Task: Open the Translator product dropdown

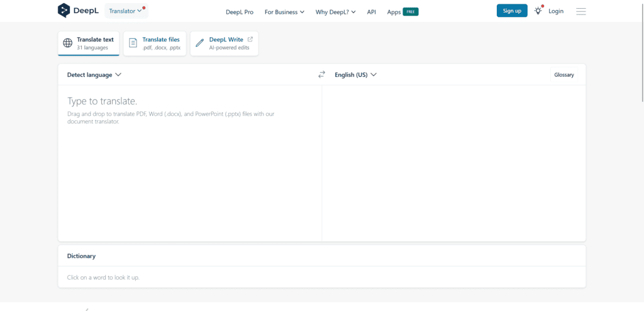Action: tap(125, 11)
